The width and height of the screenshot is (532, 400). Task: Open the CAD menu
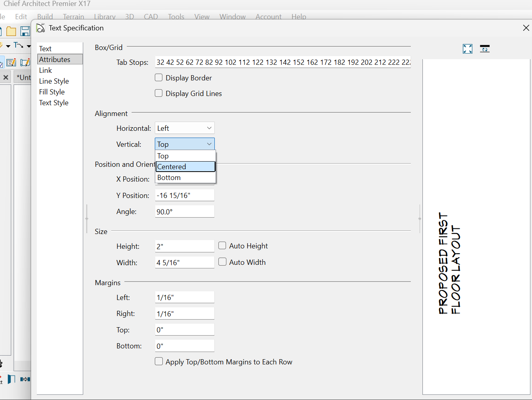(x=151, y=17)
